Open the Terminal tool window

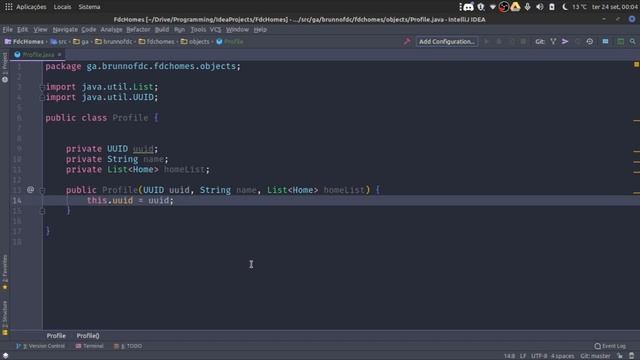90,346
